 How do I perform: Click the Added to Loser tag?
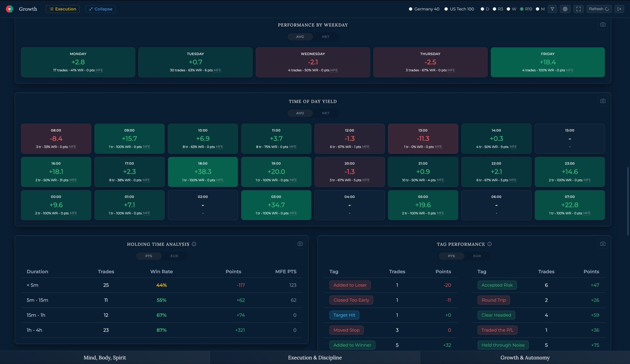pyautogui.click(x=350, y=285)
